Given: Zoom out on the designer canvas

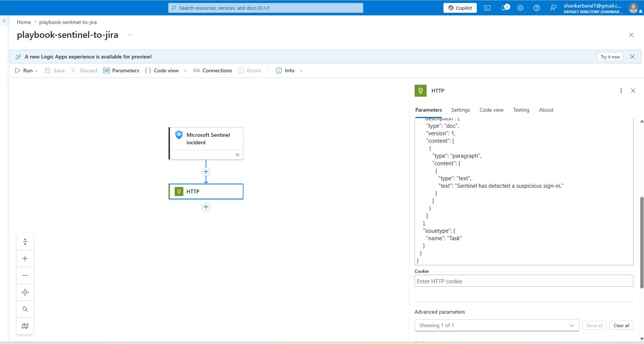Looking at the screenshot, I should 25,275.
